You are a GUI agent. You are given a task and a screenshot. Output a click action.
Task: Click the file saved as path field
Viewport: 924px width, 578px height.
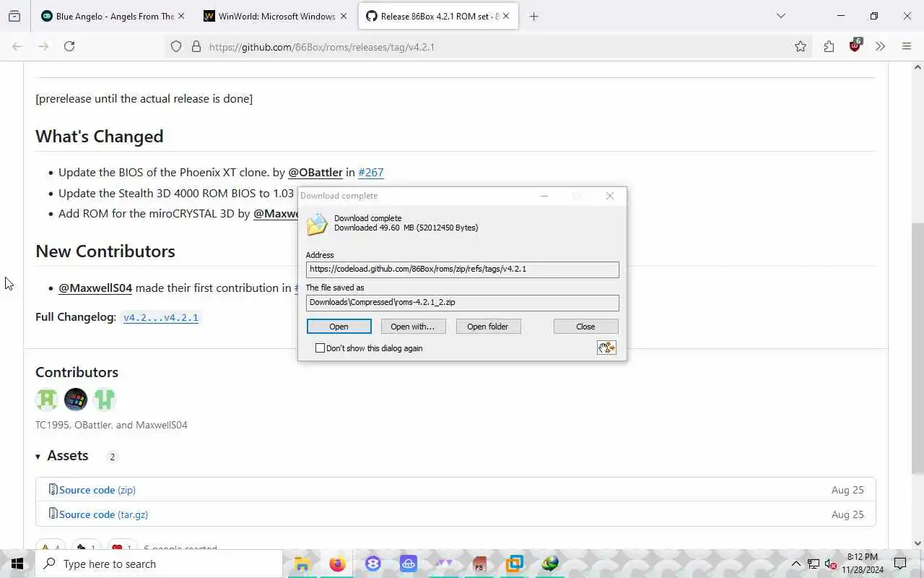[x=462, y=303]
